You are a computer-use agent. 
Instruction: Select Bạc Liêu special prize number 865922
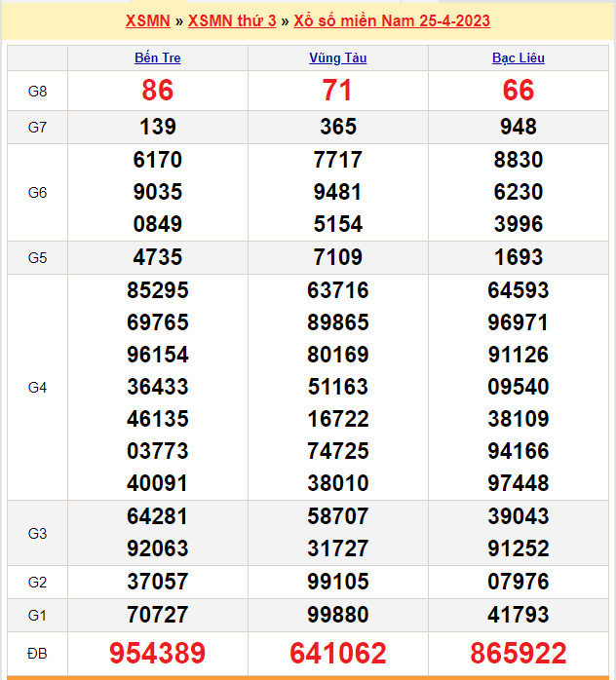pyautogui.click(x=519, y=653)
